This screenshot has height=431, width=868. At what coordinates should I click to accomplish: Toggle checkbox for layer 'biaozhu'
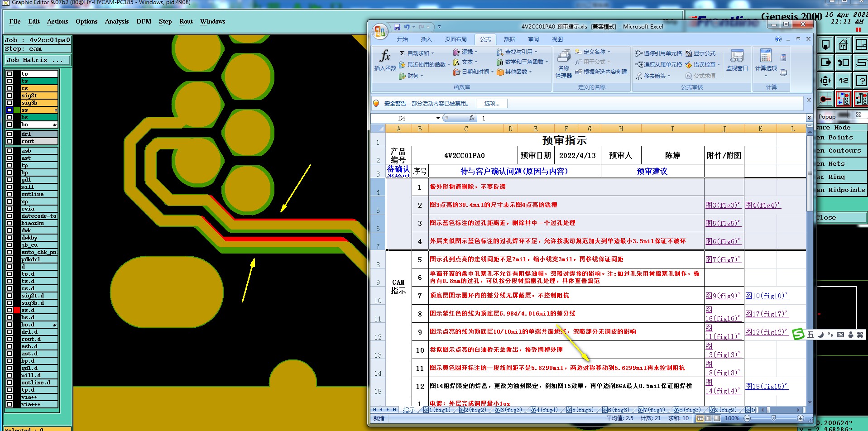click(10, 223)
